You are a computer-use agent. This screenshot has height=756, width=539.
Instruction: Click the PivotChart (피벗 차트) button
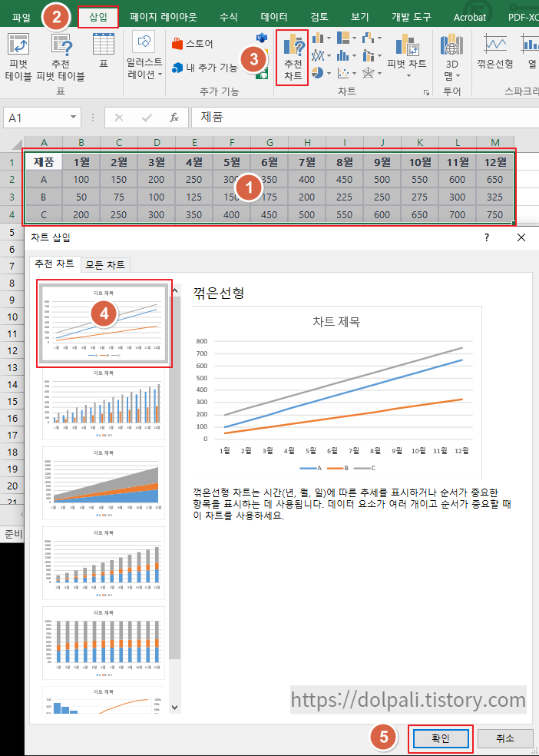[408, 56]
